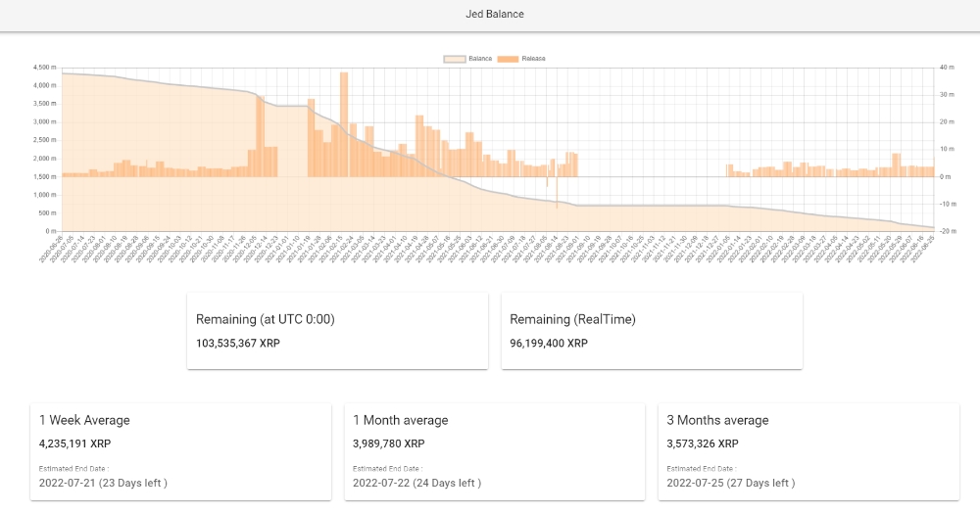
Task: Select the 2022-07-25 estimated end date
Action: pyautogui.click(x=730, y=483)
